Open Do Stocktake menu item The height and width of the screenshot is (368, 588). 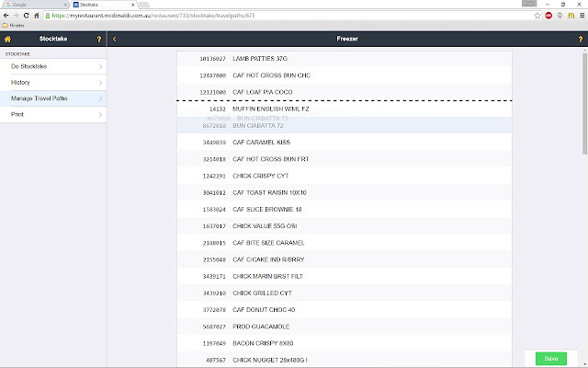[x=53, y=66]
